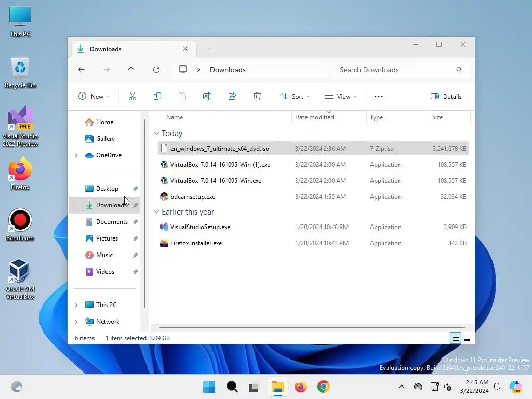This screenshot has width=532, height=399.
Task: Click Downloads in the address bar breadcrumb
Action: [228, 70]
